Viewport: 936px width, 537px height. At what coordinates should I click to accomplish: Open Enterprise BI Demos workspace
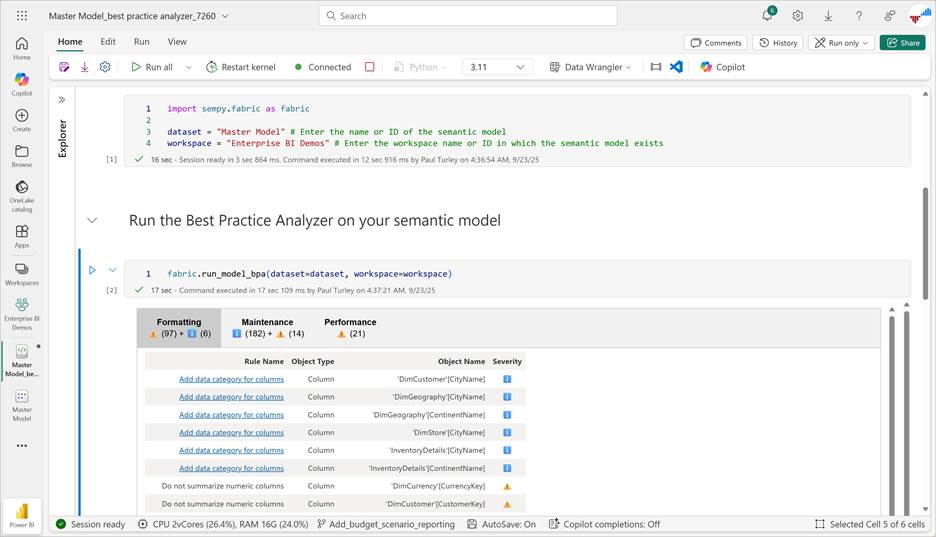pyautogui.click(x=21, y=314)
